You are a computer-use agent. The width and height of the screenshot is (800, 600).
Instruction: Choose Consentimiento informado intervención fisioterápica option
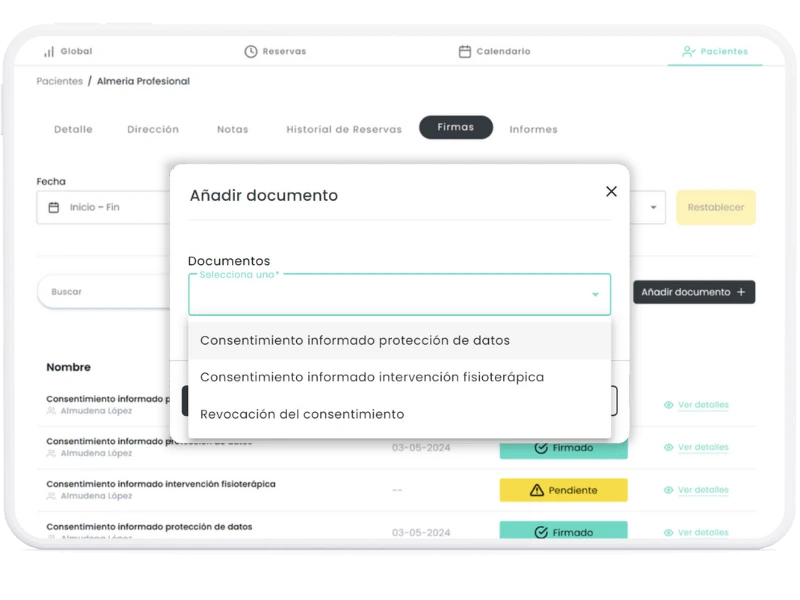coord(399,377)
